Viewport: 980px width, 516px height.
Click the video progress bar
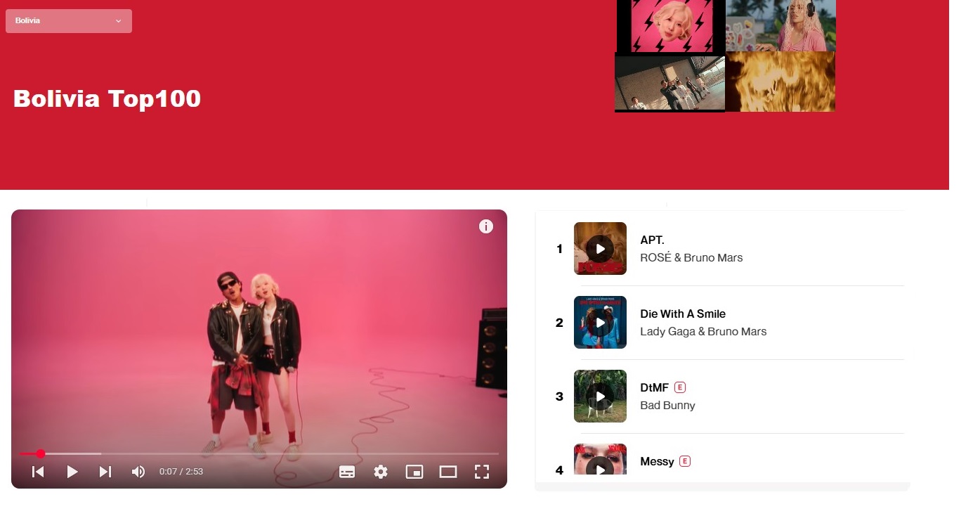[x=259, y=453]
